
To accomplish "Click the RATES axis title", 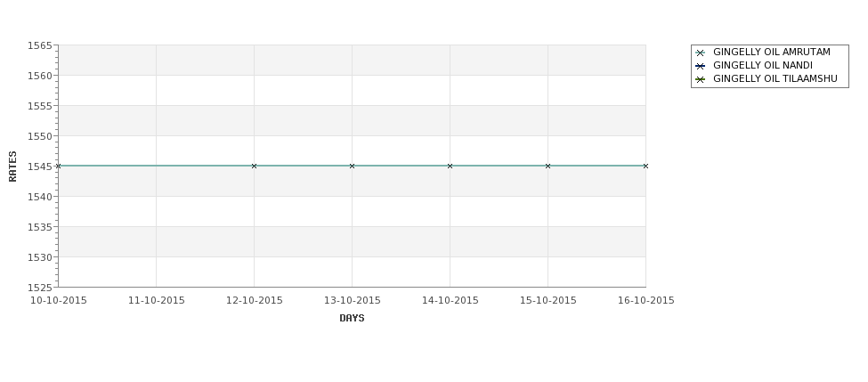I will point(12,167).
